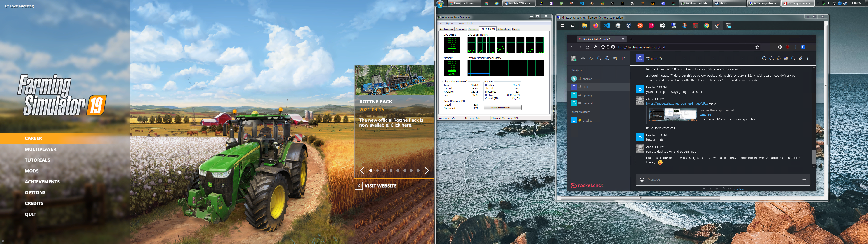
Task: Click Rocket.Chat sidebar search icon
Action: click(599, 58)
